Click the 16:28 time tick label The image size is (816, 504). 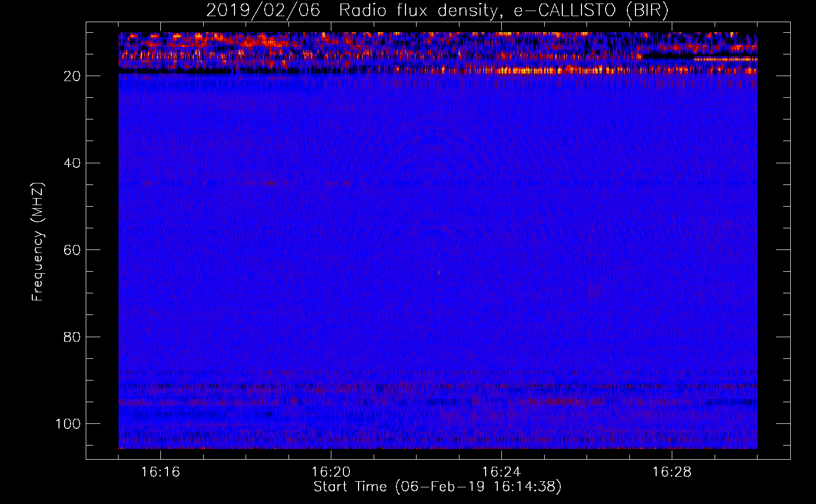(672, 472)
